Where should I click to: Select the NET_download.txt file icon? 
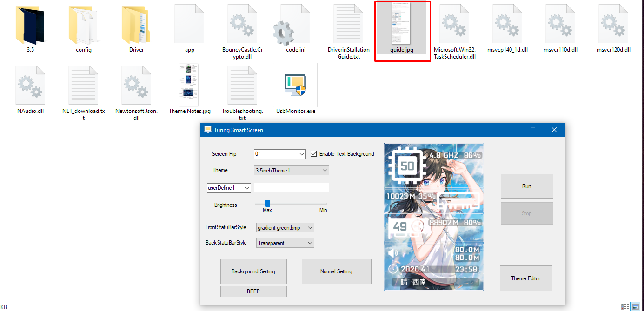tap(83, 85)
